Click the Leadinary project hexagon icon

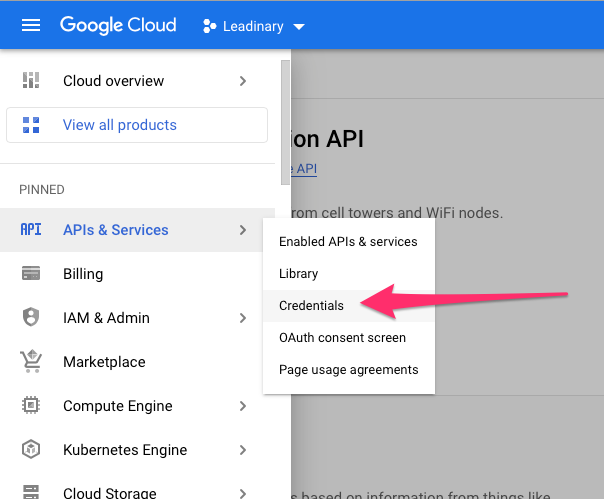click(210, 26)
